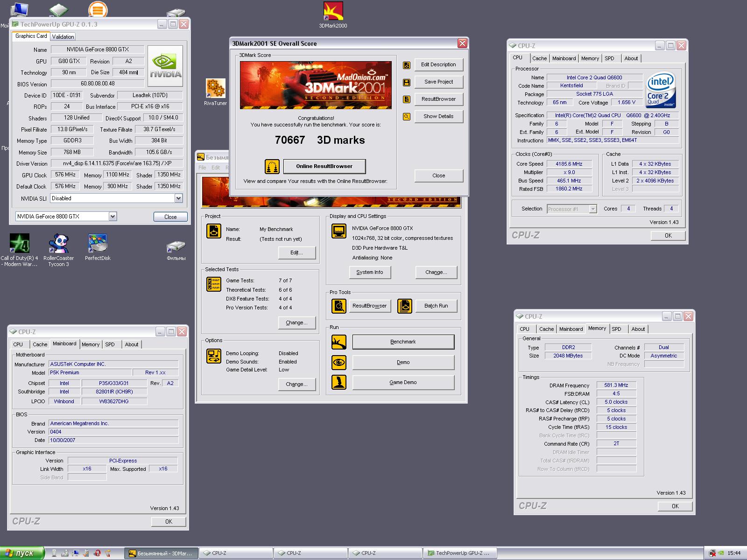Click the DRAM Frequency 581.3 MHz field
The image size is (747, 560).
(616, 385)
